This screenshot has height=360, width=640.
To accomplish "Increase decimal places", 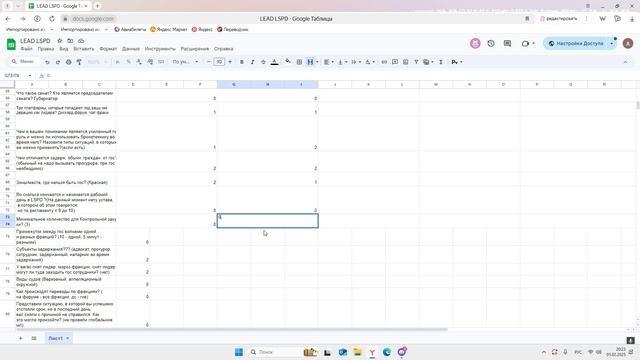I will [150, 62].
